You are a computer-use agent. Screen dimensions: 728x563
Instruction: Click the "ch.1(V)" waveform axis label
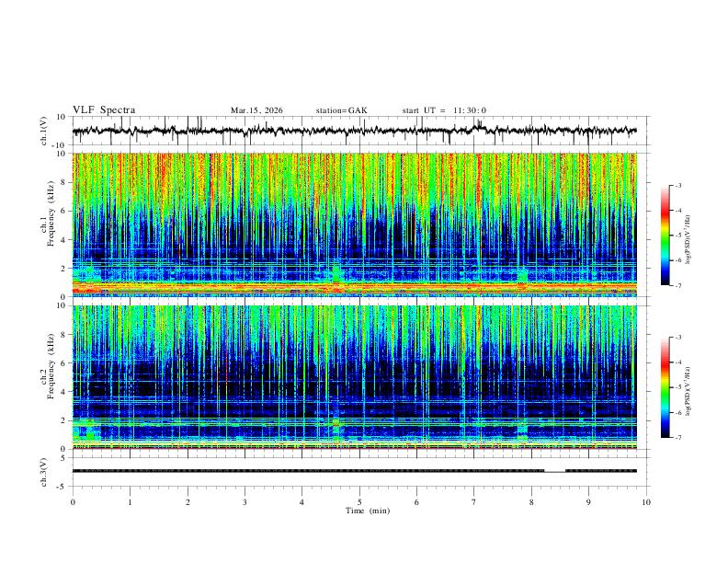pos(44,131)
